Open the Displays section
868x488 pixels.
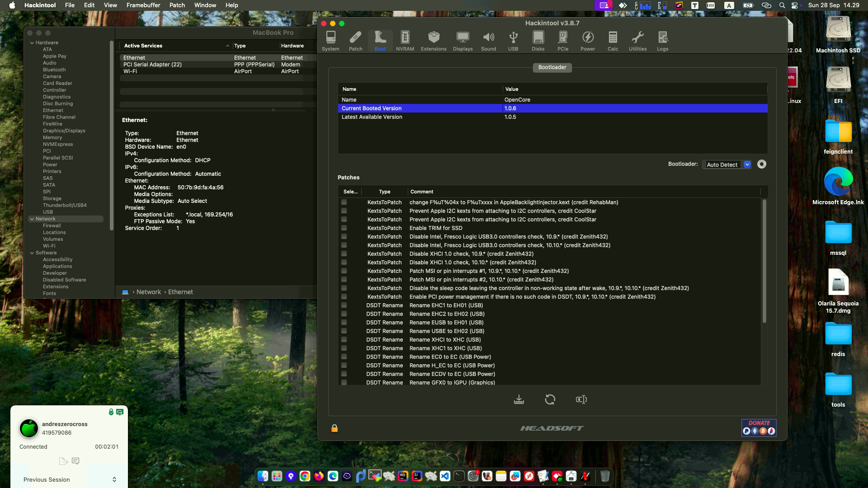[x=462, y=41]
